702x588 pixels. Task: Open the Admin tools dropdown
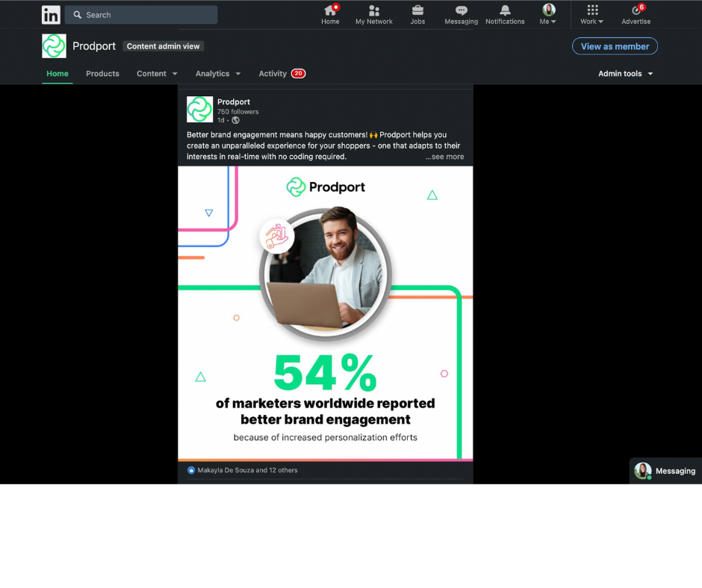pos(625,73)
